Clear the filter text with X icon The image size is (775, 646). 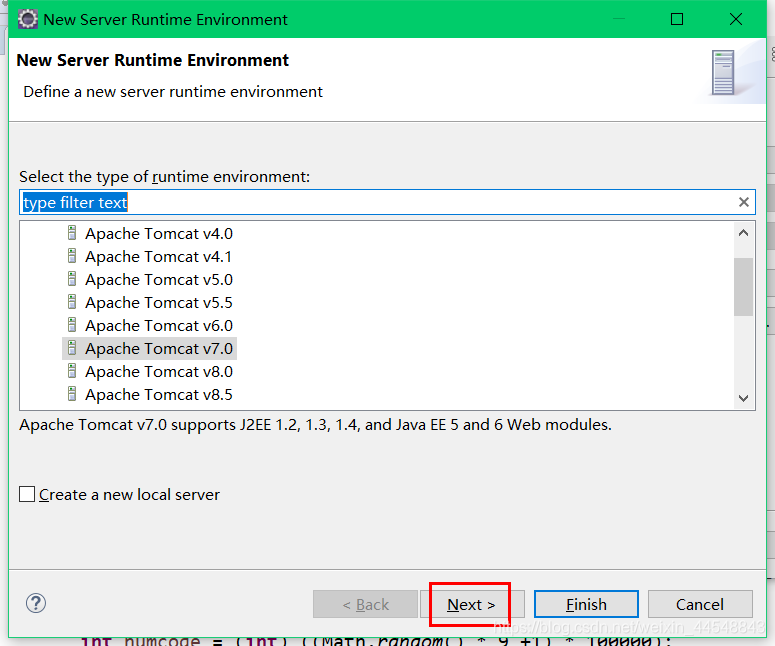pyautogui.click(x=744, y=202)
